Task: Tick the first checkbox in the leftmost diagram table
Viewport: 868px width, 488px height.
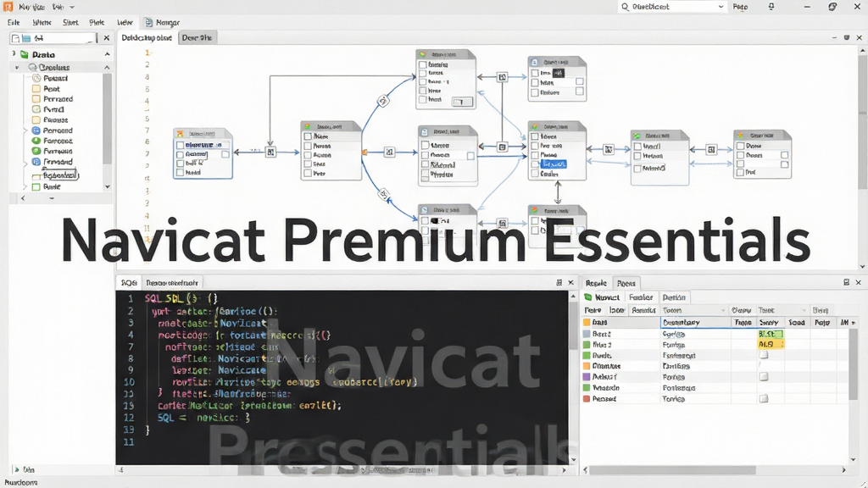Action: (x=180, y=145)
